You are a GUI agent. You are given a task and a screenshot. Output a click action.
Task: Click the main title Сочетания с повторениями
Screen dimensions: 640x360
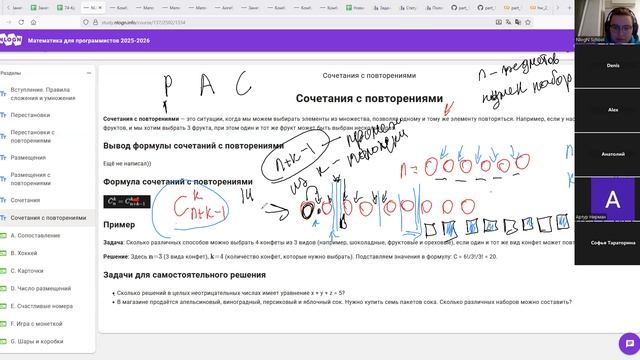[x=369, y=98]
